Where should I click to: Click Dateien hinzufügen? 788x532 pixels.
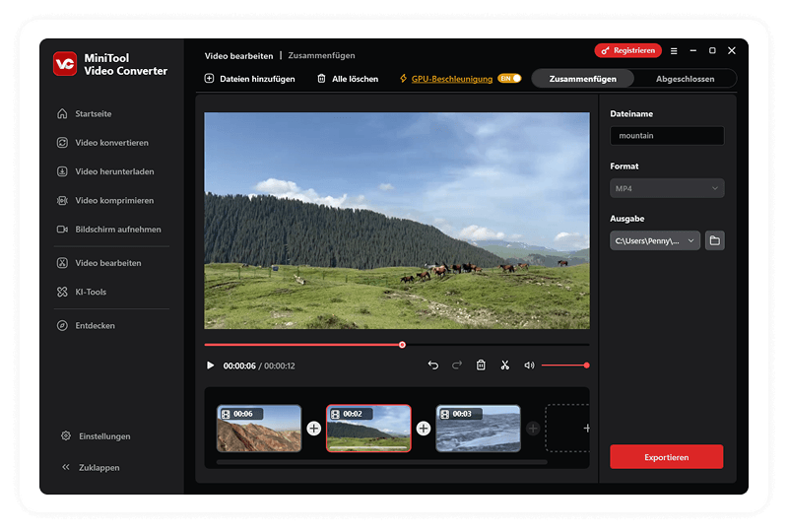[249, 79]
